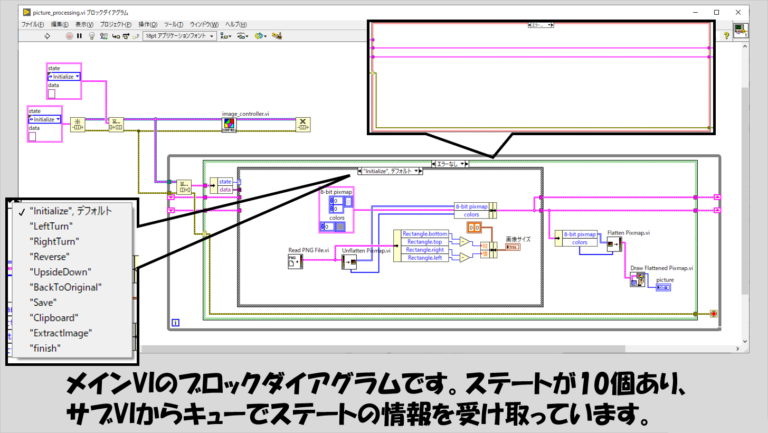Open the ヘルプ(H) menu

tap(236, 24)
